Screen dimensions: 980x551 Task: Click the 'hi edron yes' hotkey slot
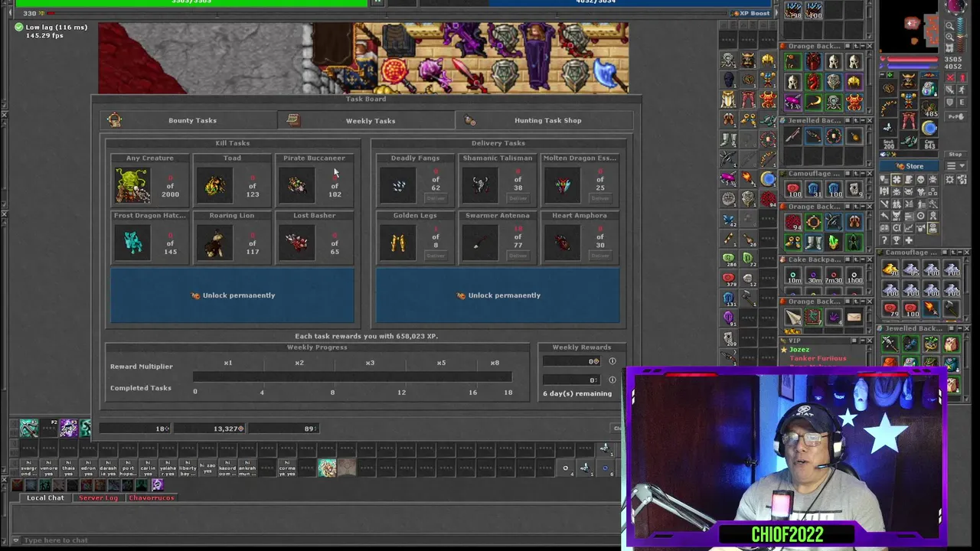88,468
